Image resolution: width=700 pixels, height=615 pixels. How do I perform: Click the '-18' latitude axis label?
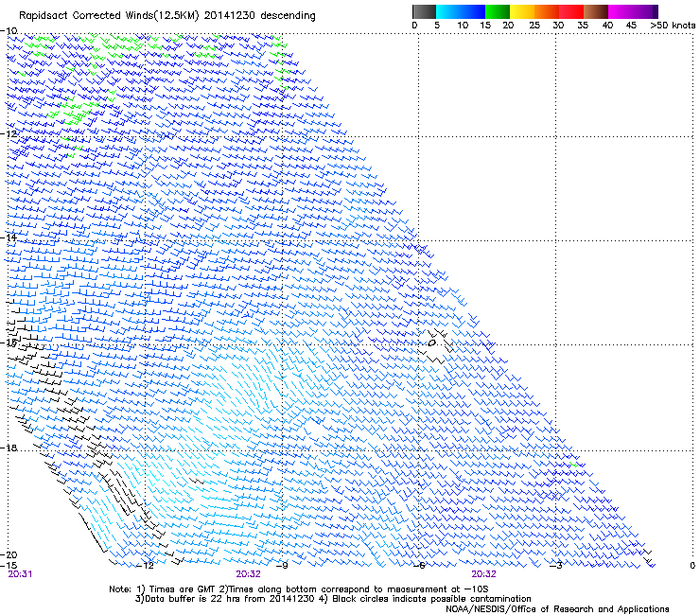tap(9, 448)
